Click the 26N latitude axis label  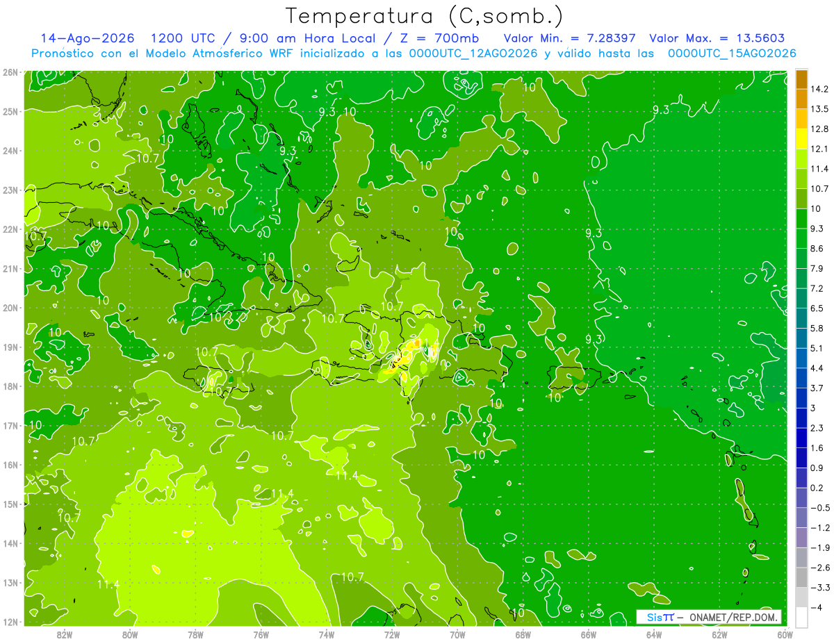pos(10,72)
